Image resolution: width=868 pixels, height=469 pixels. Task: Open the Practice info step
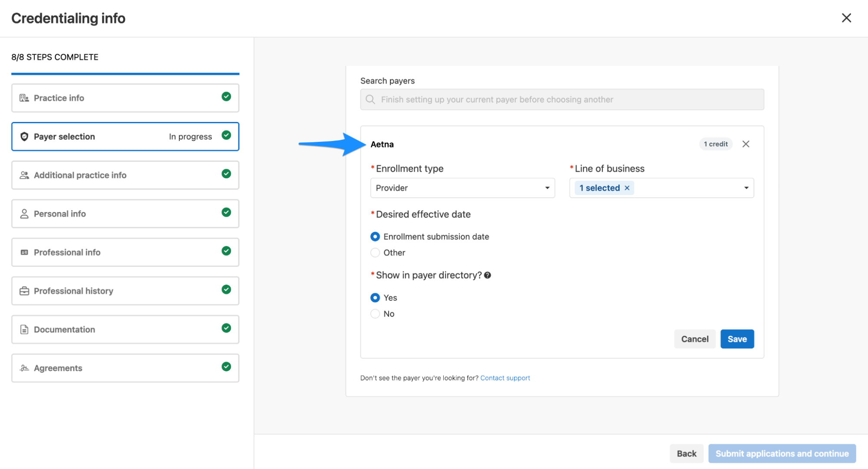tap(125, 98)
